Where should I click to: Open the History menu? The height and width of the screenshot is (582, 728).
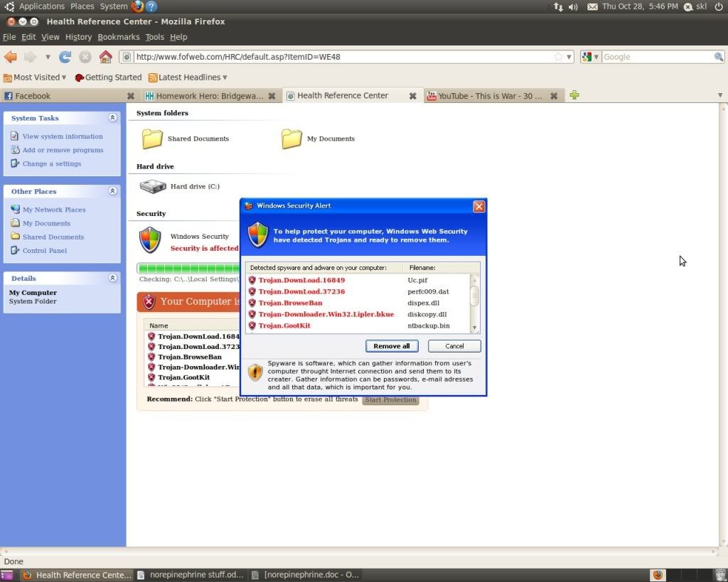78,37
